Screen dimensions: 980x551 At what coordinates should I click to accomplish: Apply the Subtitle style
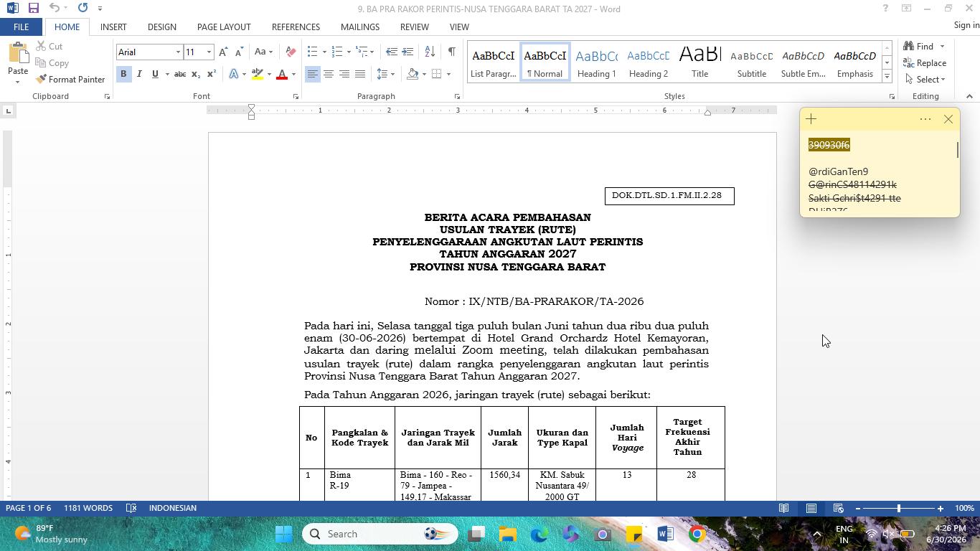[751, 62]
